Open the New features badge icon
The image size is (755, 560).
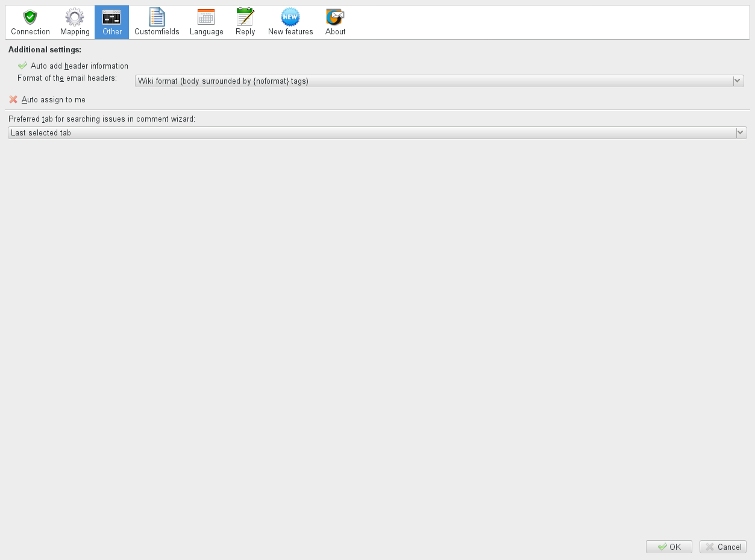290,17
